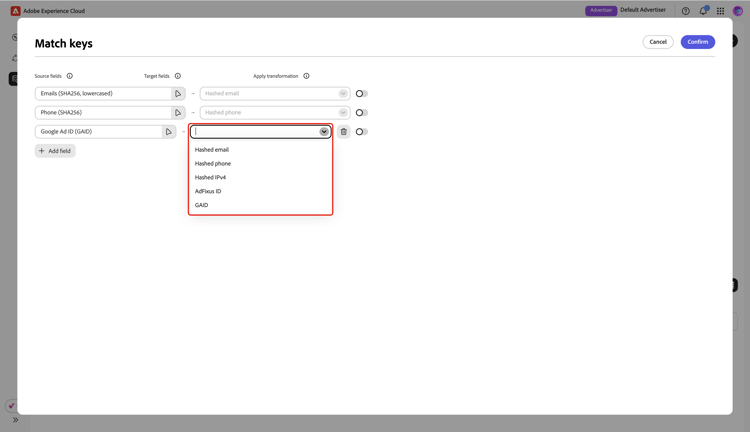Click the Apply transformation column label
750x432 pixels.
pyautogui.click(x=276, y=76)
